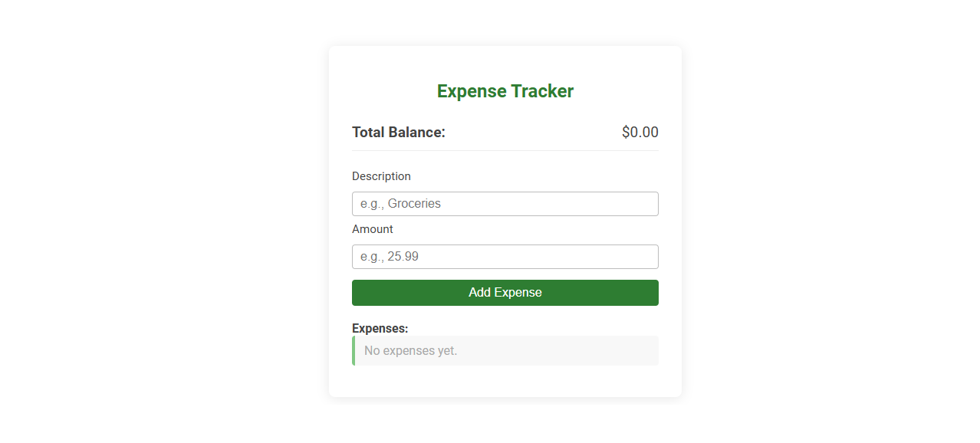
Task: Click inside the Description input field
Action: pyautogui.click(x=505, y=203)
